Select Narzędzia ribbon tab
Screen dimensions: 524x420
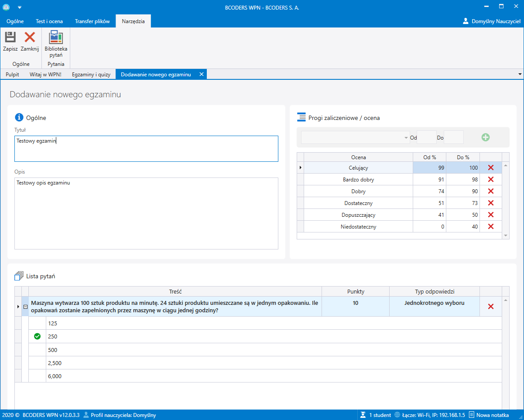pyautogui.click(x=133, y=21)
